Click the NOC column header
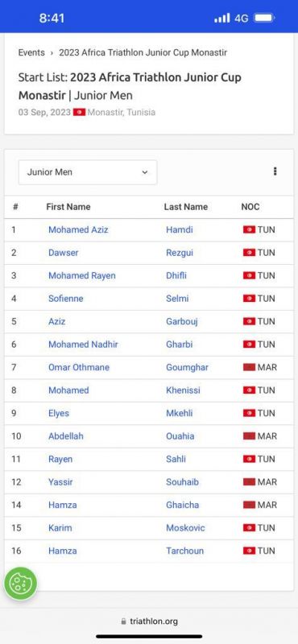The height and width of the screenshot is (644, 298). (x=250, y=207)
